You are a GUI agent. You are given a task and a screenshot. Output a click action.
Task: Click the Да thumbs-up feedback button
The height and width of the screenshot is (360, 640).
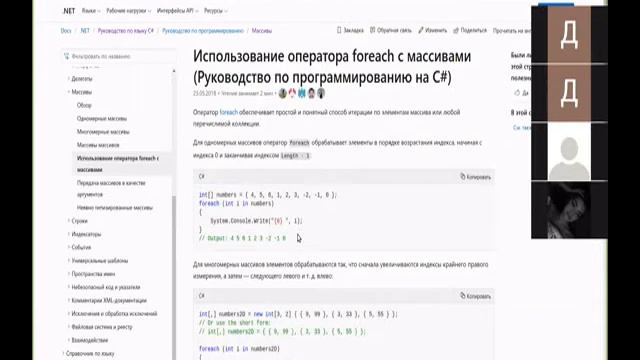(x=521, y=93)
